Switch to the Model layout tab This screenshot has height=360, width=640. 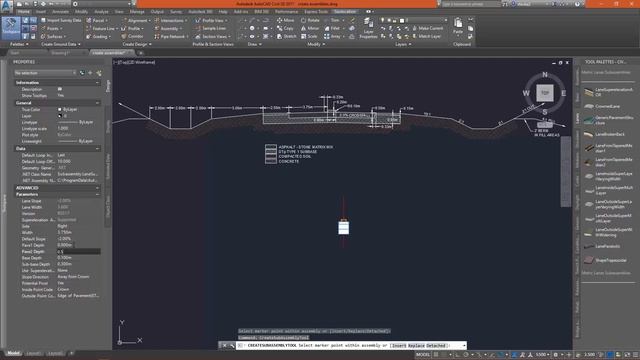point(13,353)
